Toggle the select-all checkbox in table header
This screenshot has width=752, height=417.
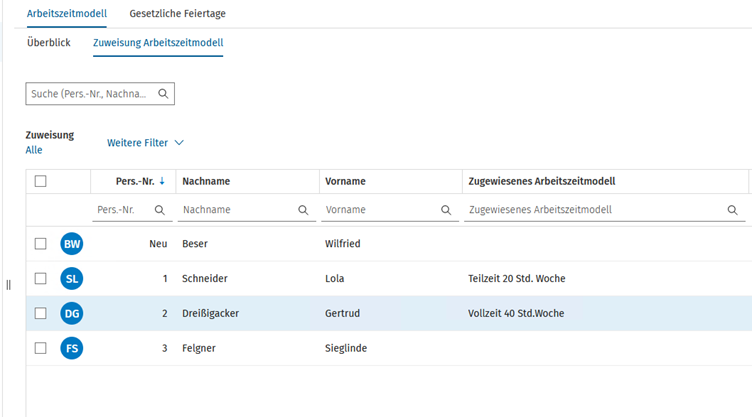coord(40,181)
